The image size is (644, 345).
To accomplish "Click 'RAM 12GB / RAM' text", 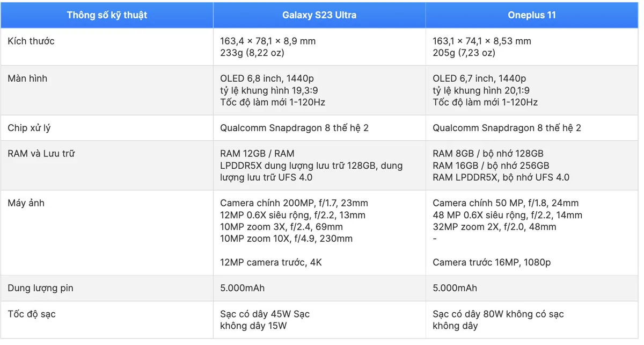I will [x=257, y=154].
